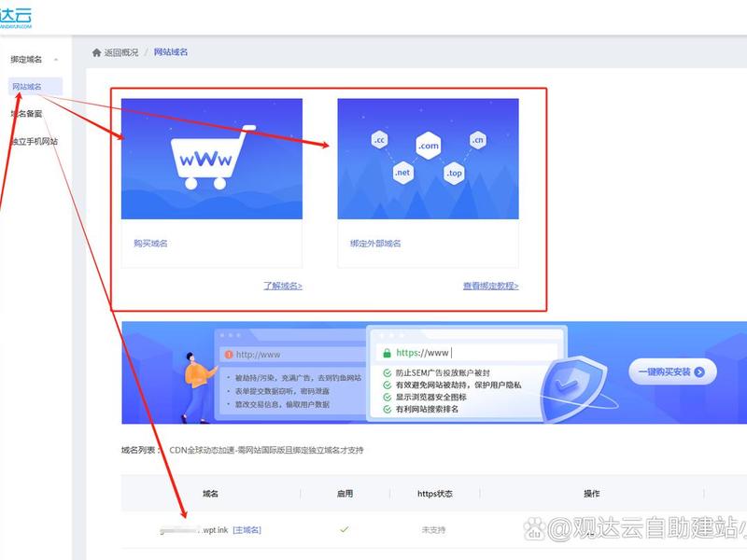
Task: Click the 启用 column header
Action: 345,494
